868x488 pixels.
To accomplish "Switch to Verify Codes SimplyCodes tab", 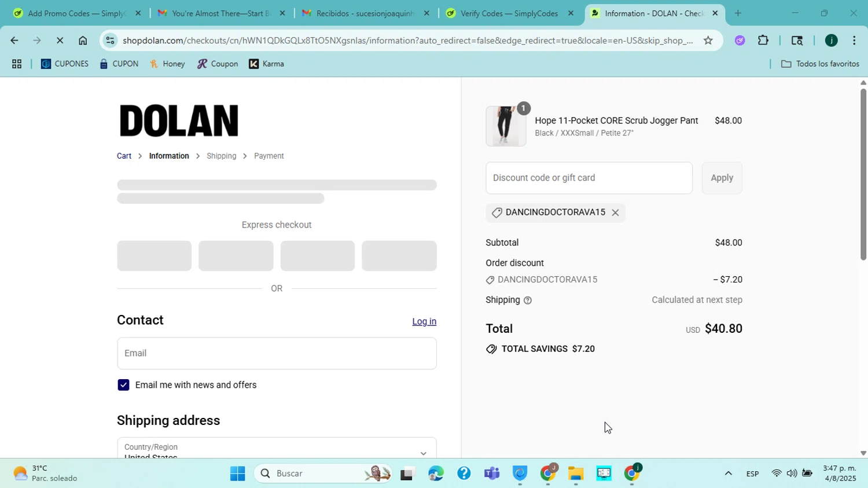I will pyautogui.click(x=509, y=13).
